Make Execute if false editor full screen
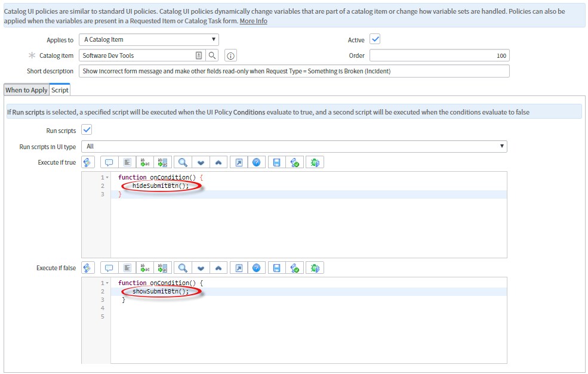This screenshot has width=588, height=374. tap(238, 268)
